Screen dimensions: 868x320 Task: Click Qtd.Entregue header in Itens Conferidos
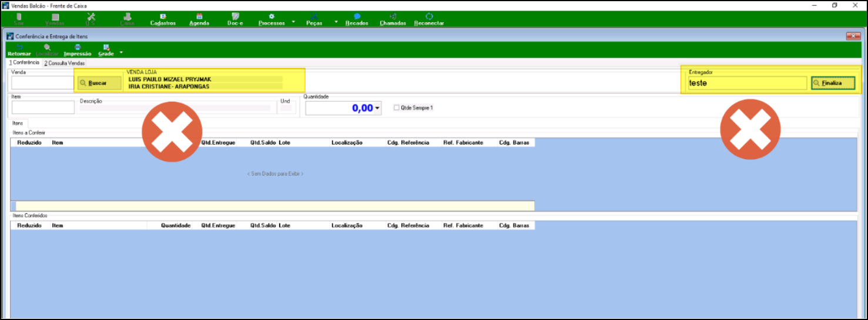point(218,225)
